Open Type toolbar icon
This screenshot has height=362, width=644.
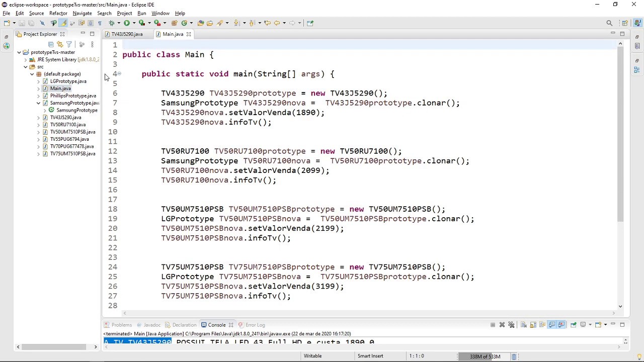pyautogui.click(x=200, y=23)
